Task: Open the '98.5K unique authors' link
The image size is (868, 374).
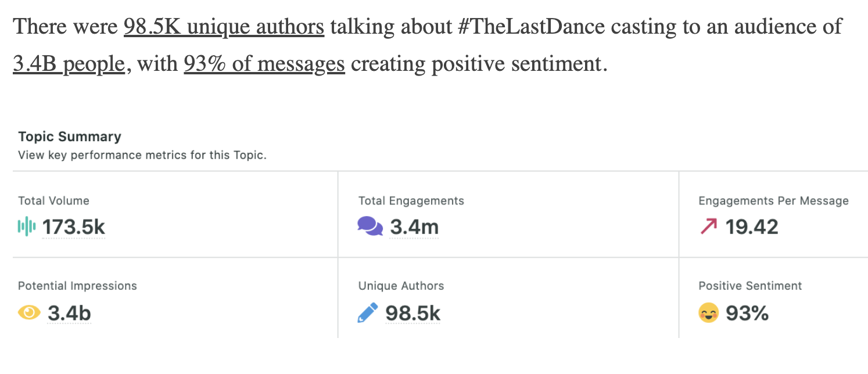Action: pos(224,27)
